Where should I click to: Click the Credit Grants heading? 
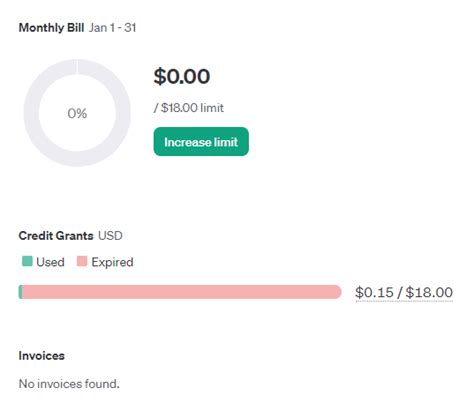pos(56,236)
